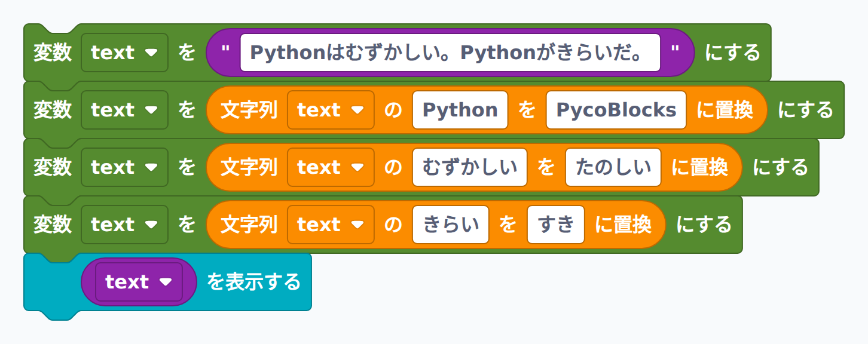Select the 'を表示する' display block label
This screenshot has height=344, width=868.
pyautogui.click(x=253, y=282)
